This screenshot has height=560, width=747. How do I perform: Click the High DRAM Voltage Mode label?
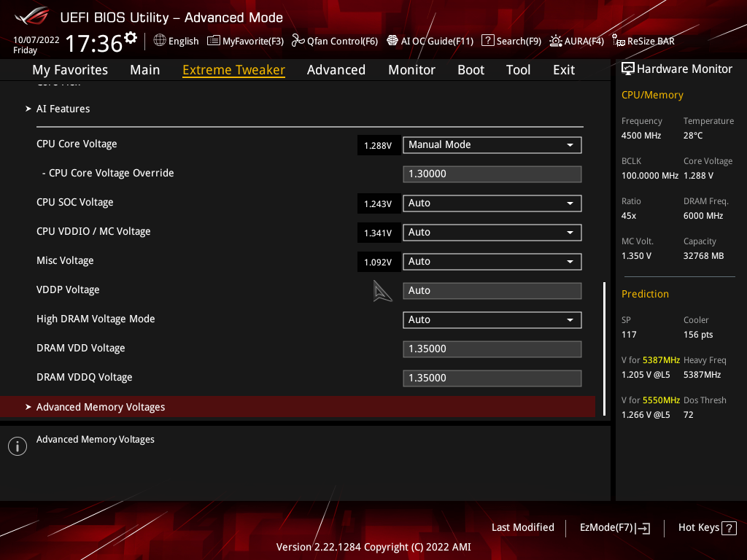tap(96, 319)
